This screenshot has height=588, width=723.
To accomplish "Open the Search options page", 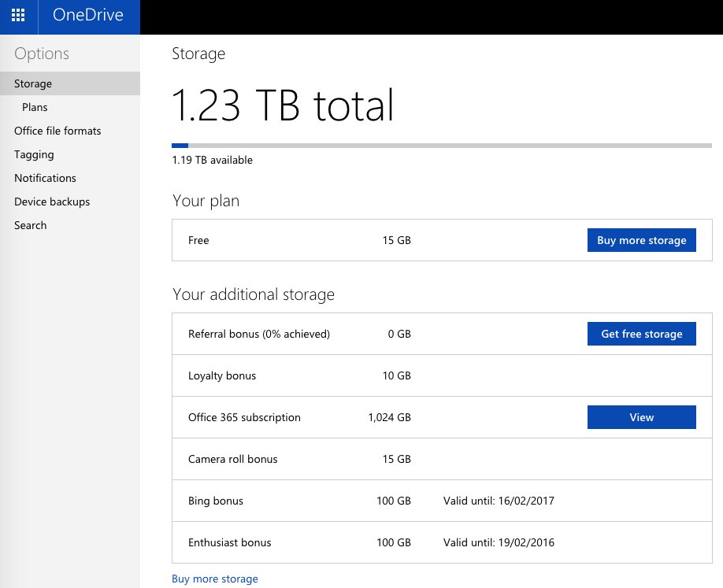I will (31, 225).
